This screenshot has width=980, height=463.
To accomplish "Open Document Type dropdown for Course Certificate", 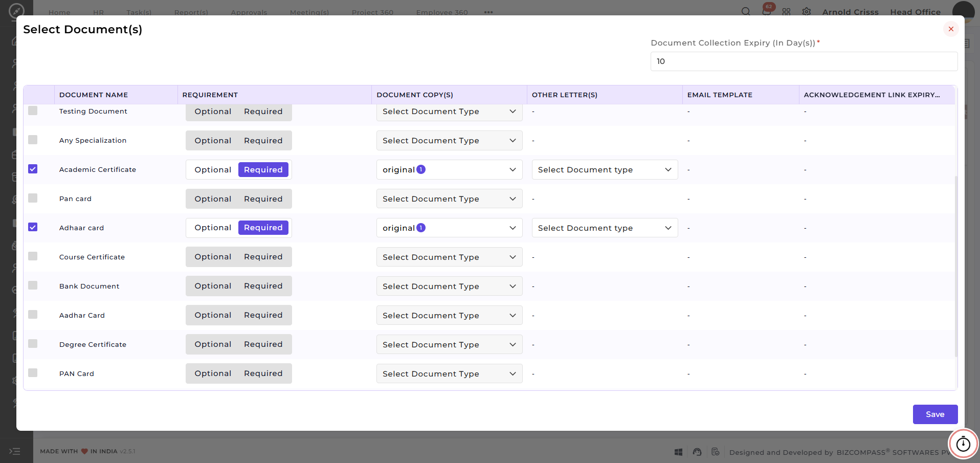I will coord(449,257).
